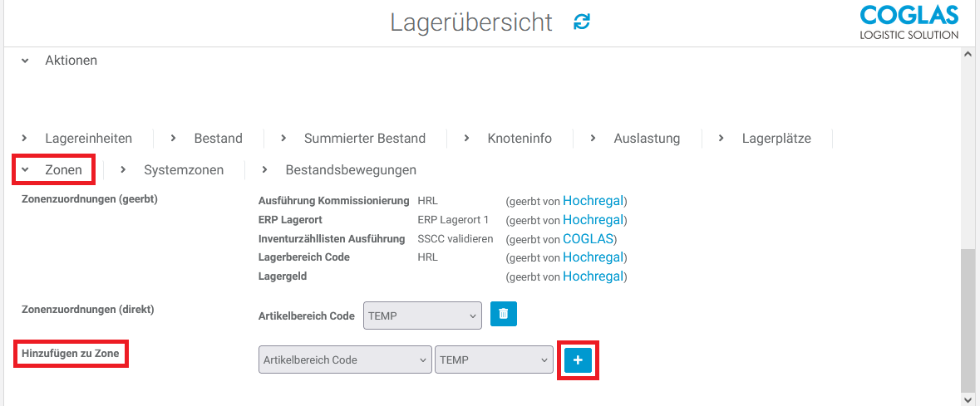Expand the Lagereinheiten section
The height and width of the screenshot is (406, 980).
pos(78,138)
